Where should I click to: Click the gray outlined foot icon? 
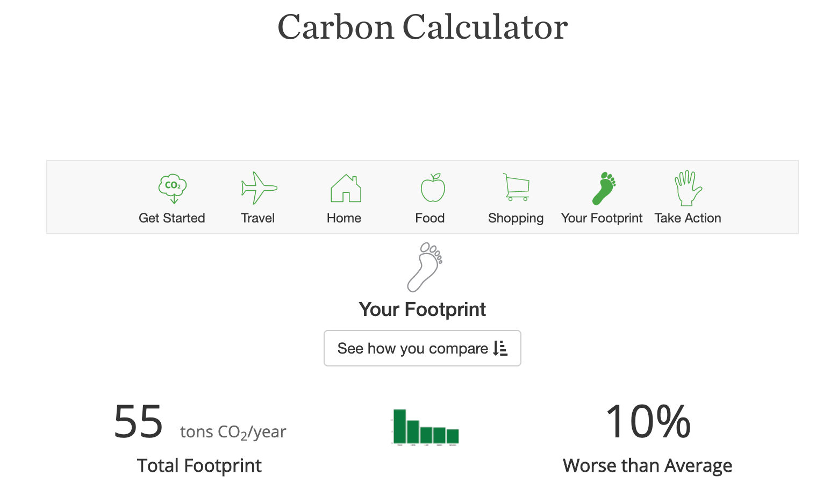[x=425, y=267]
